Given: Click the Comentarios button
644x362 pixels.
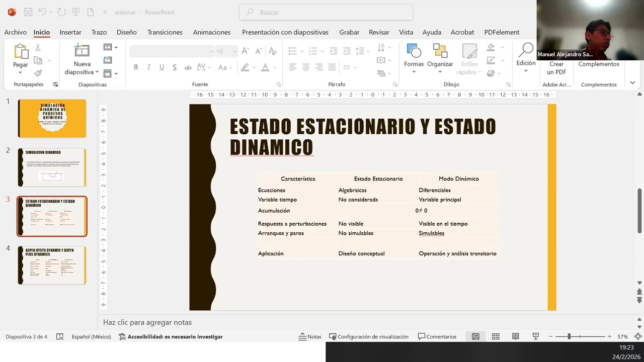Looking at the screenshot, I should 437,336.
